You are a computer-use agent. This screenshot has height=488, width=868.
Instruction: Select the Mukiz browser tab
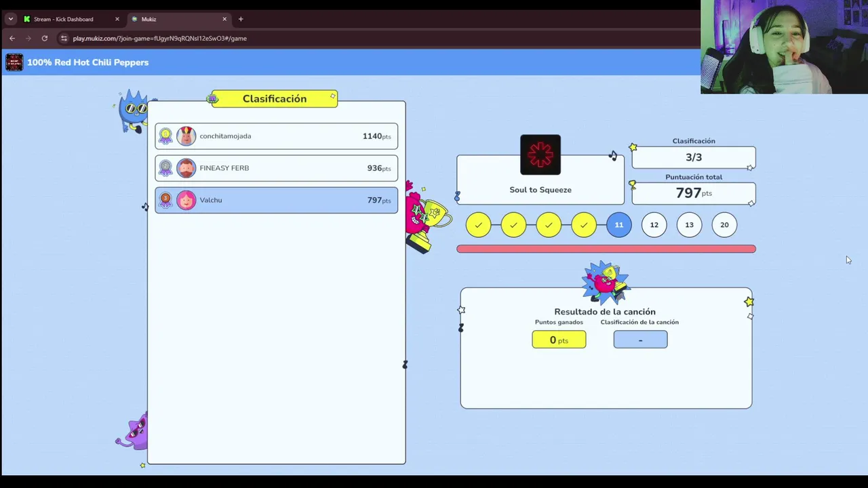[180, 19]
